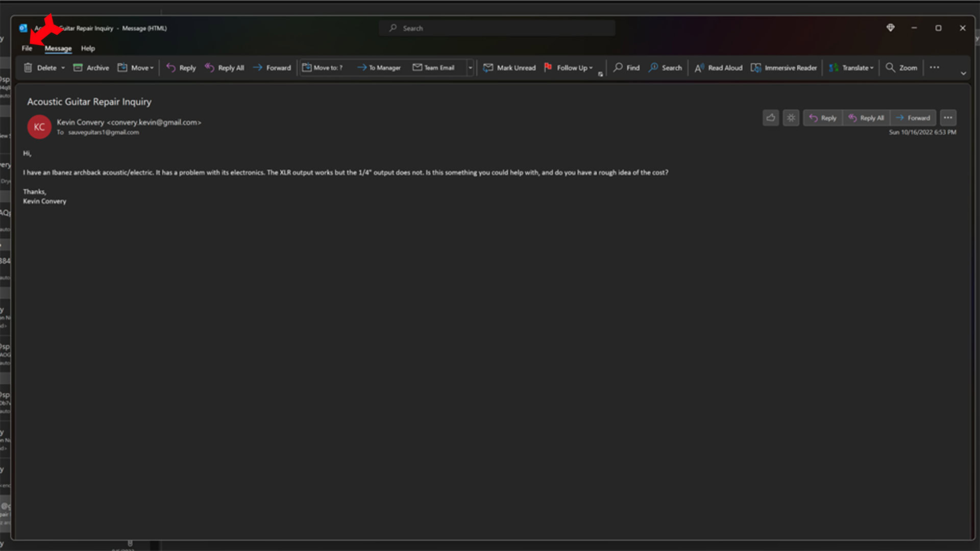Click the Zoom magnifier icon
980x551 pixels.
click(890, 68)
